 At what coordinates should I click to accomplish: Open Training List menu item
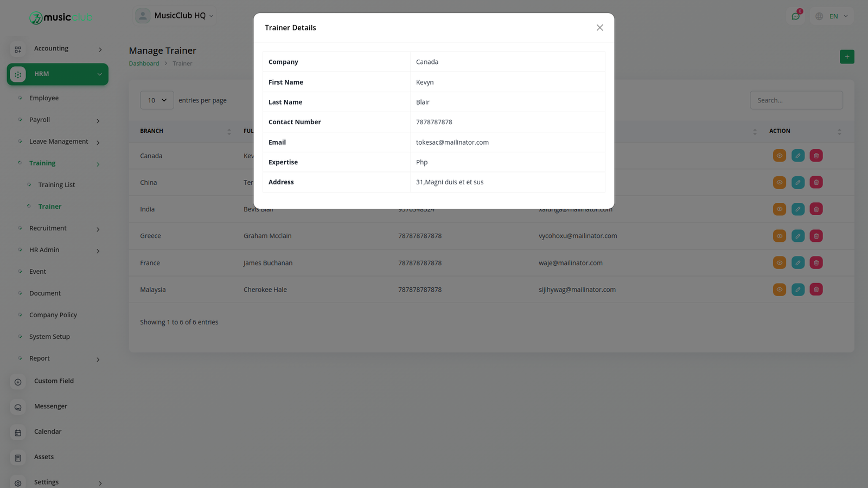click(56, 185)
